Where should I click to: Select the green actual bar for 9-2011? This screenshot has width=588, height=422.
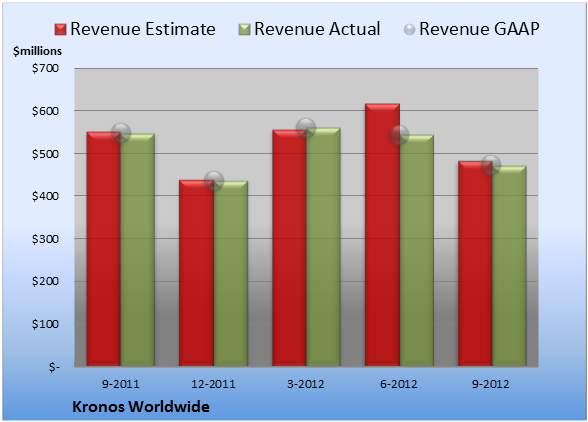138,250
